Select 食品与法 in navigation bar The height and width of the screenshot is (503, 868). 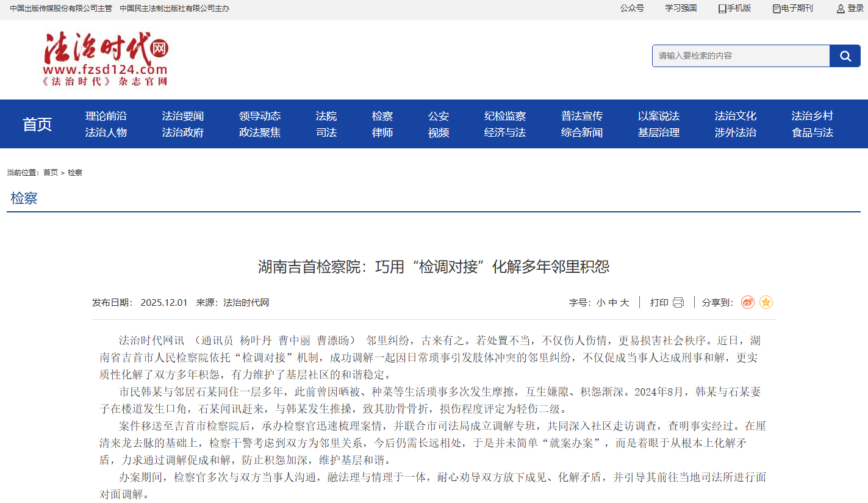point(812,132)
